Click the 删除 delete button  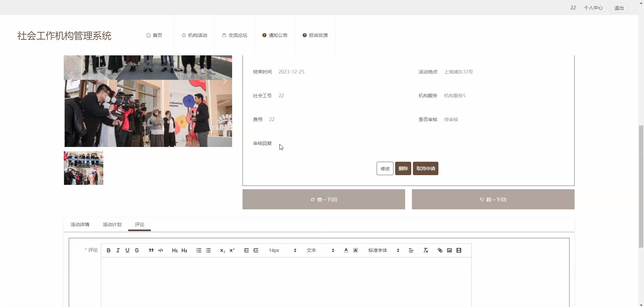click(x=403, y=168)
